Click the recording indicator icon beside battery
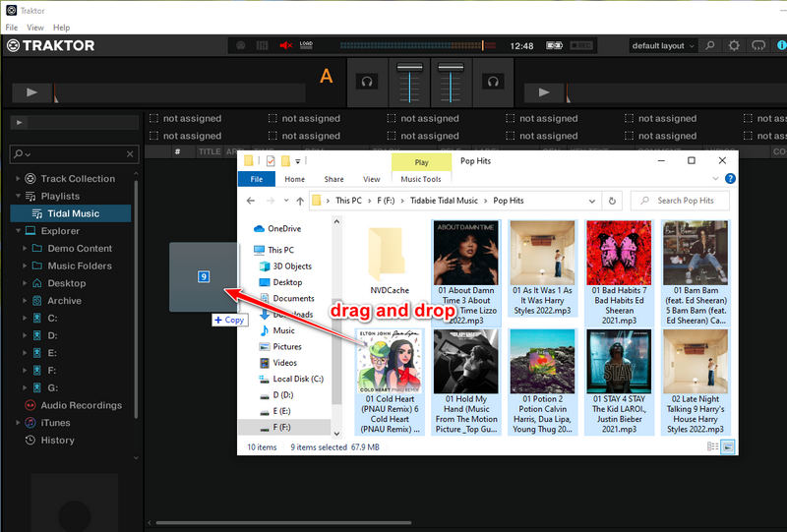Viewport: 787px width, 532px height. coord(581,45)
